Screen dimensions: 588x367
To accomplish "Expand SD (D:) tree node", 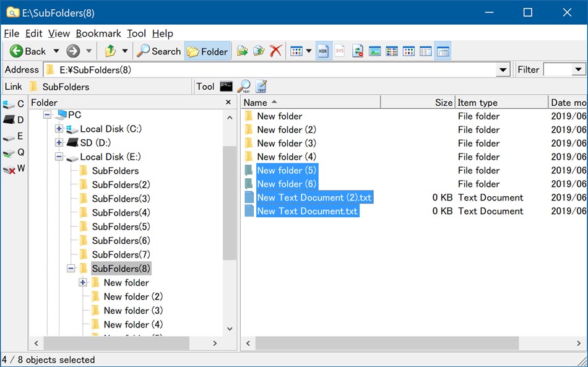I will 59,143.
